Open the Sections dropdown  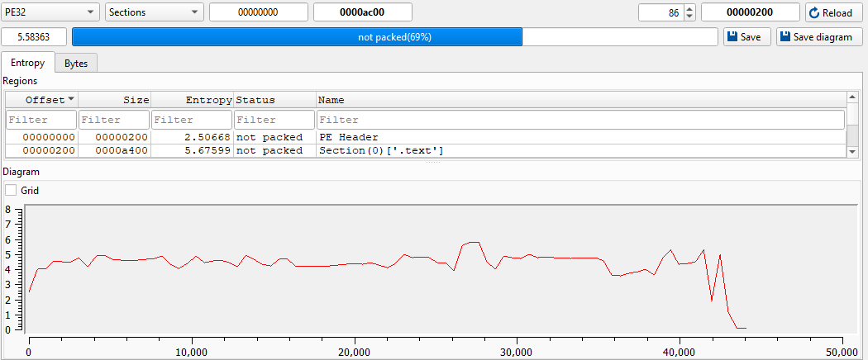155,12
